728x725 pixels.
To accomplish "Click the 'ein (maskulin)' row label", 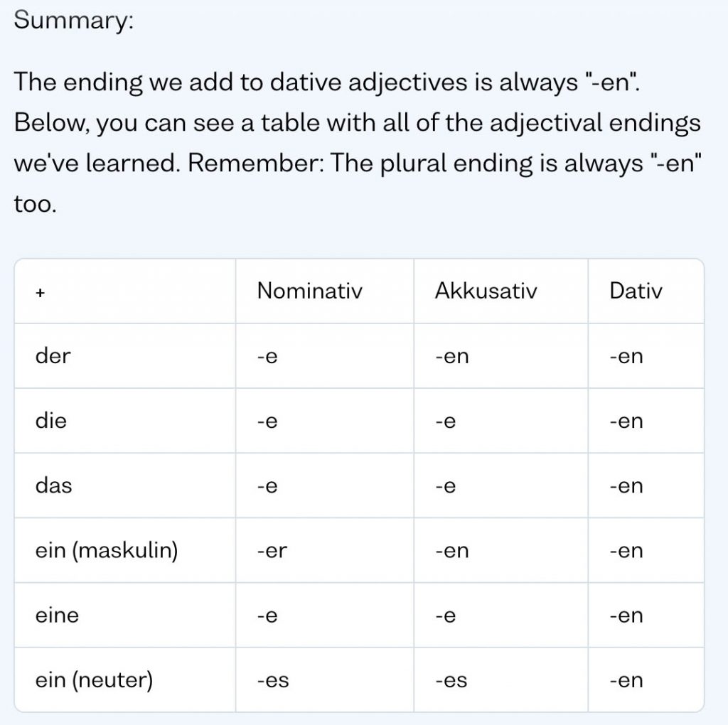I will [x=107, y=550].
